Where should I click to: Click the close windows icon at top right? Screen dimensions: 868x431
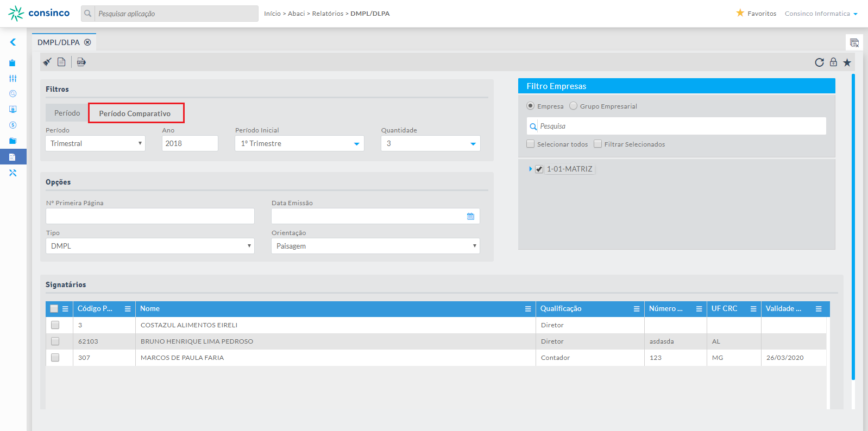point(854,42)
